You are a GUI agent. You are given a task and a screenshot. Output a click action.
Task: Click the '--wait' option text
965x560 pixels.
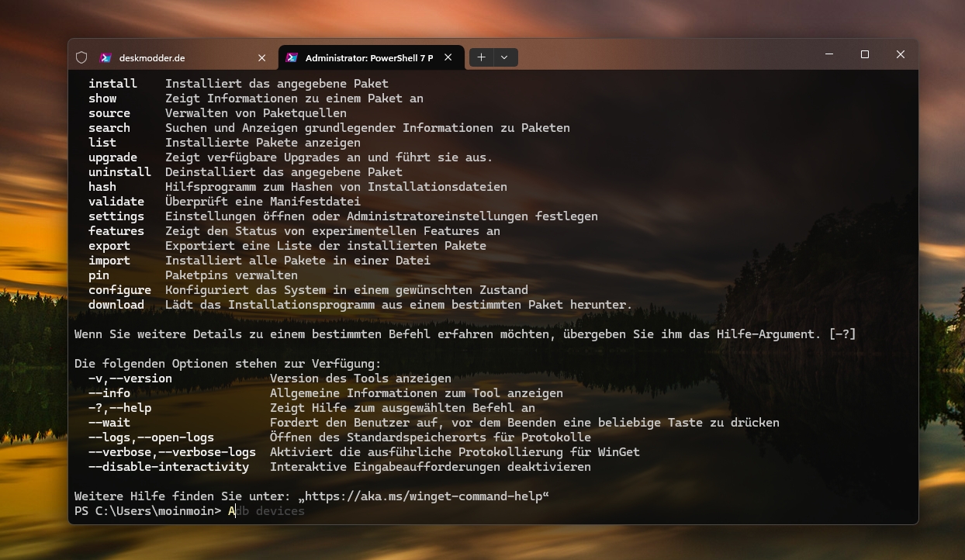[109, 423]
